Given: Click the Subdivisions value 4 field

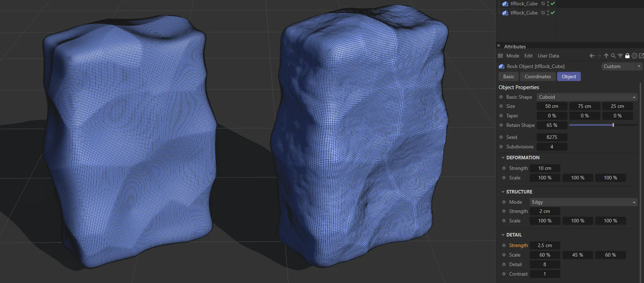Looking at the screenshot, I should 552,147.
